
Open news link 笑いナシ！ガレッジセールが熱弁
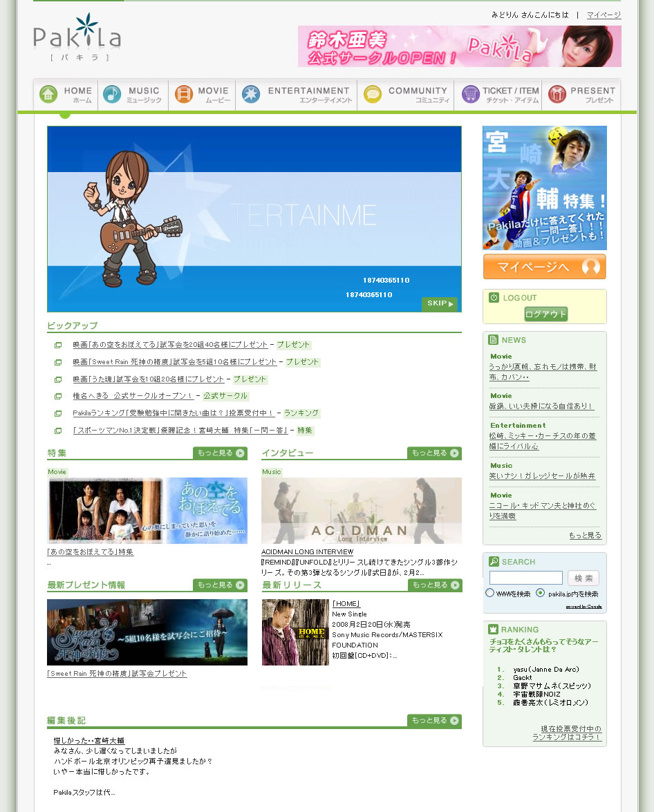pos(542,476)
